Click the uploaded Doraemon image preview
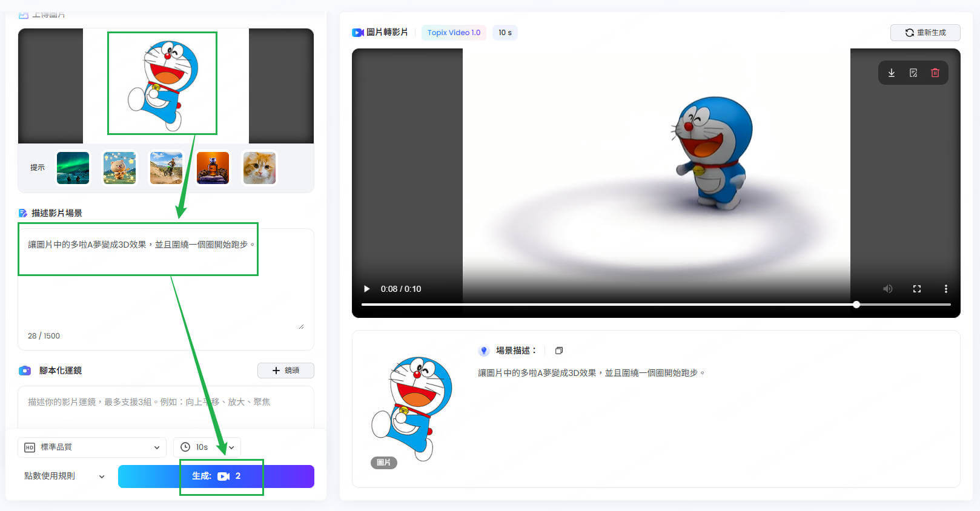Screen dimensions: 980x511 click(166, 85)
